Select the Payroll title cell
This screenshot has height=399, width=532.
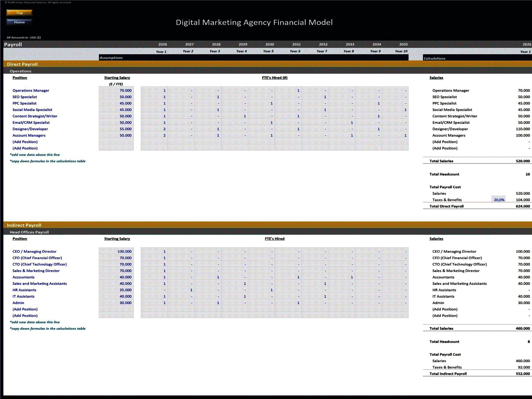pos(13,44)
